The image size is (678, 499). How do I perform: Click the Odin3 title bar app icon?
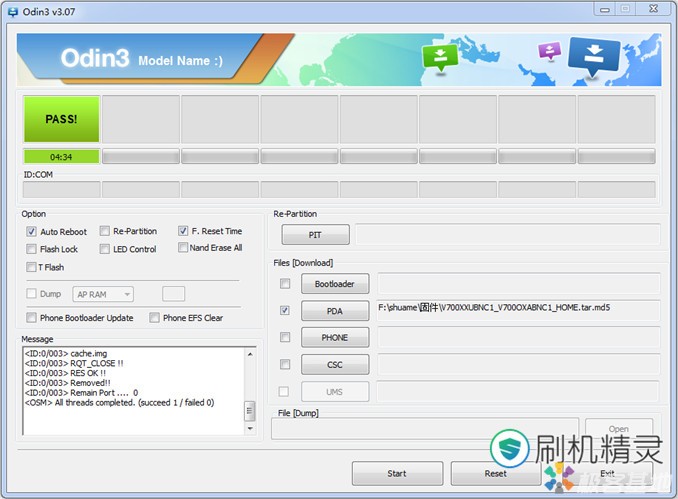13,12
